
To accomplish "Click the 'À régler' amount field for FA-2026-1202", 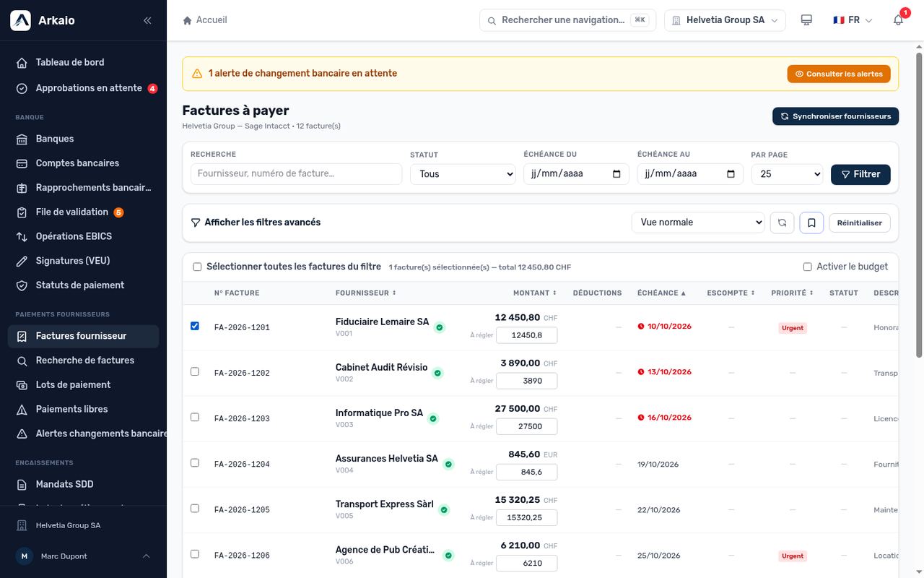I will pos(527,381).
